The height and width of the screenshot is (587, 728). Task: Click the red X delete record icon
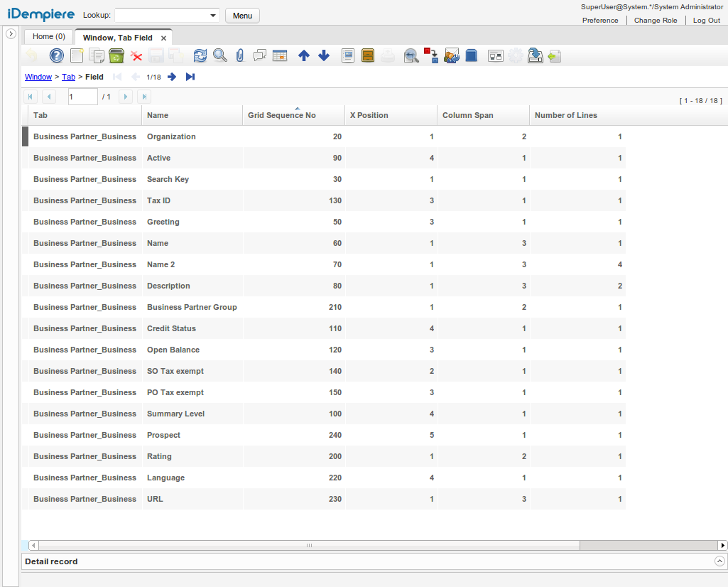136,55
